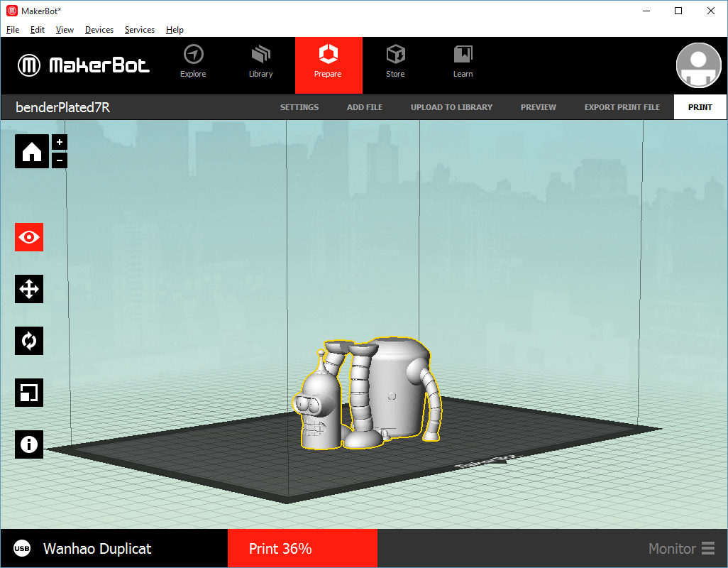Screen dimensions: 728x568
Task: Open the object Info panel icon
Action: [29, 444]
